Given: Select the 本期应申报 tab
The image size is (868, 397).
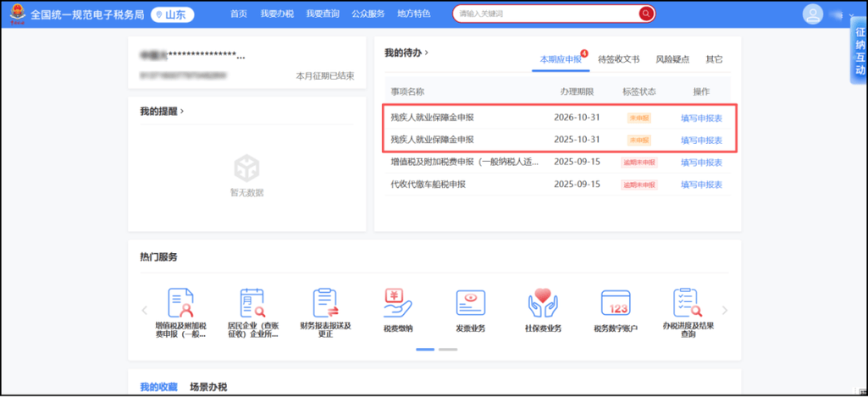Looking at the screenshot, I should coord(561,59).
